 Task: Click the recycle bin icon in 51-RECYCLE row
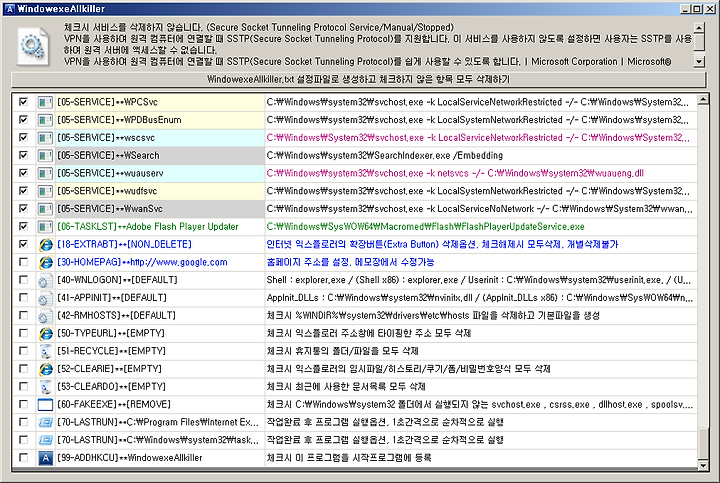(x=45, y=351)
